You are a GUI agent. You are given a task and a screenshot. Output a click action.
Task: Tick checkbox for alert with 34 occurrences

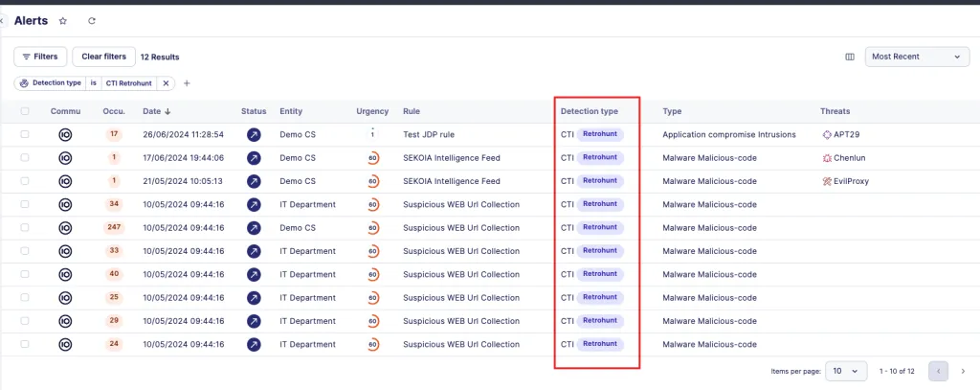point(24,204)
